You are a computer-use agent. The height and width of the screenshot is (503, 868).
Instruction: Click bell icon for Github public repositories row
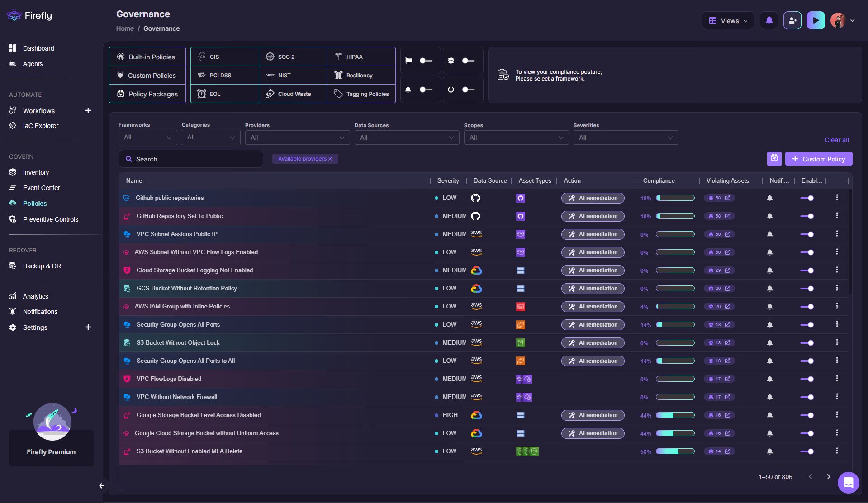(769, 198)
